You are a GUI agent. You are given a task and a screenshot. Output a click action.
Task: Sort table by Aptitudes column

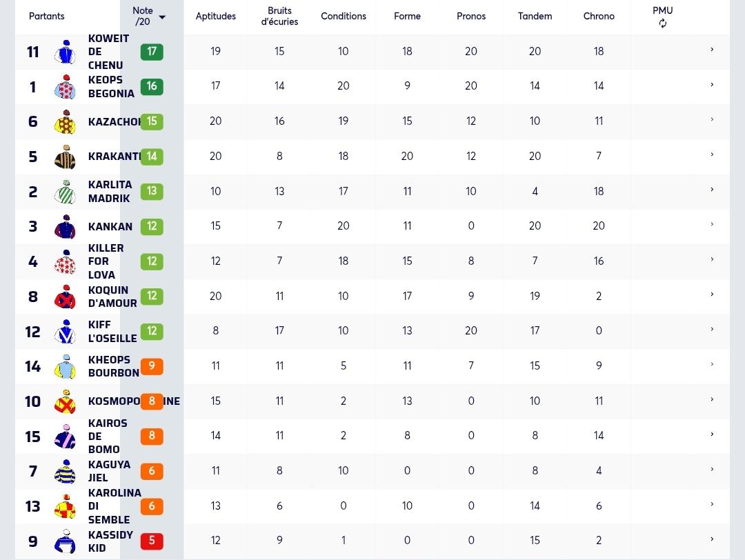216,16
